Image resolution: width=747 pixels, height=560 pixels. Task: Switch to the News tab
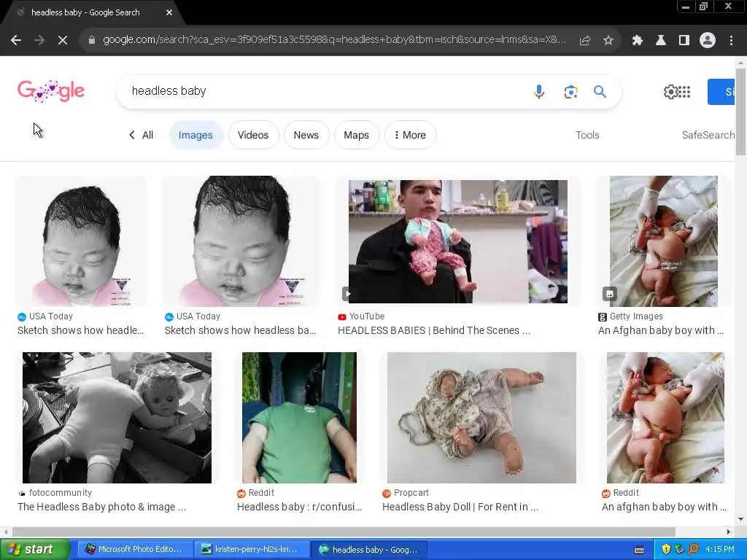306,135
